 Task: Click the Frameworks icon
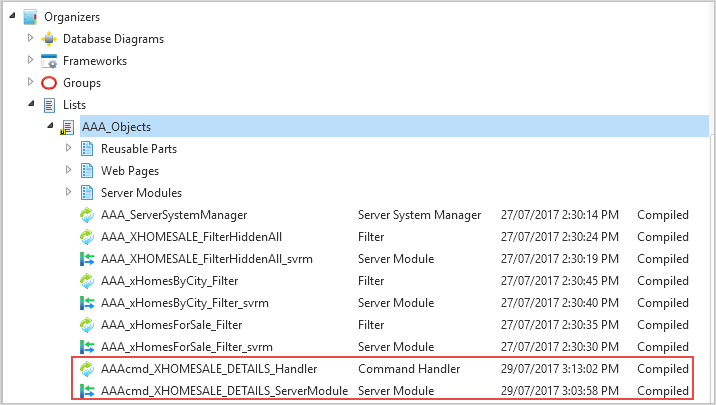[49, 60]
